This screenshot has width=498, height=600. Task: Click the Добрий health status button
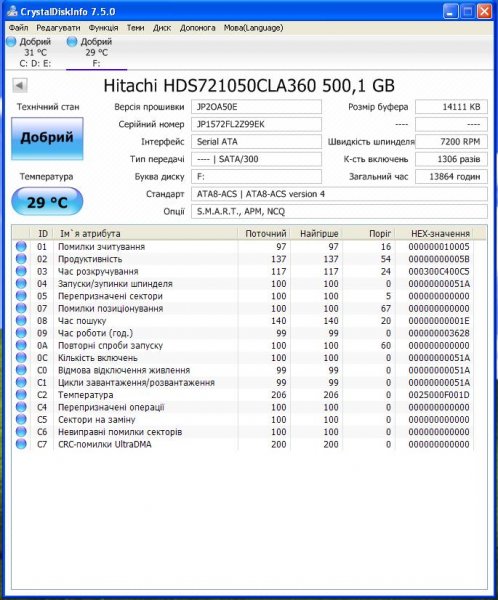pos(47,138)
